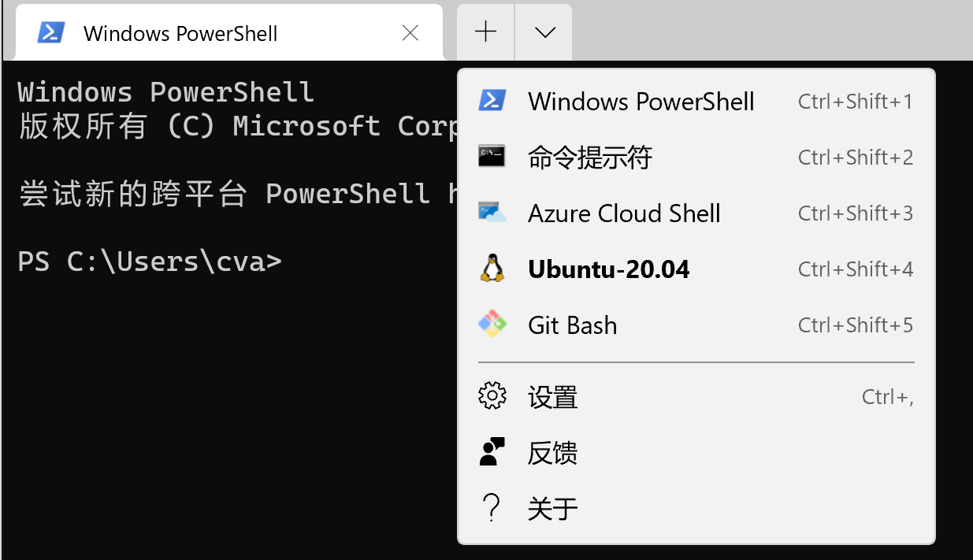Open a new Windows PowerShell tab
Image resolution: width=973 pixels, height=560 pixels.
(641, 101)
